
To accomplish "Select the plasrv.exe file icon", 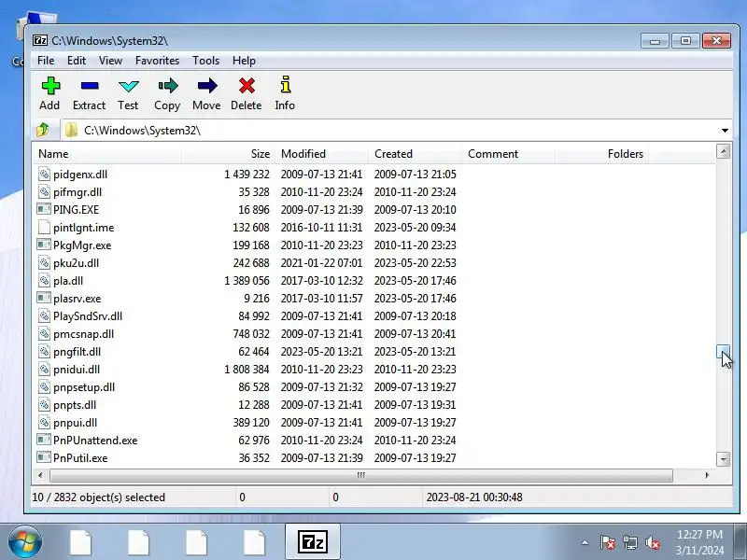I will click(x=44, y=299).
